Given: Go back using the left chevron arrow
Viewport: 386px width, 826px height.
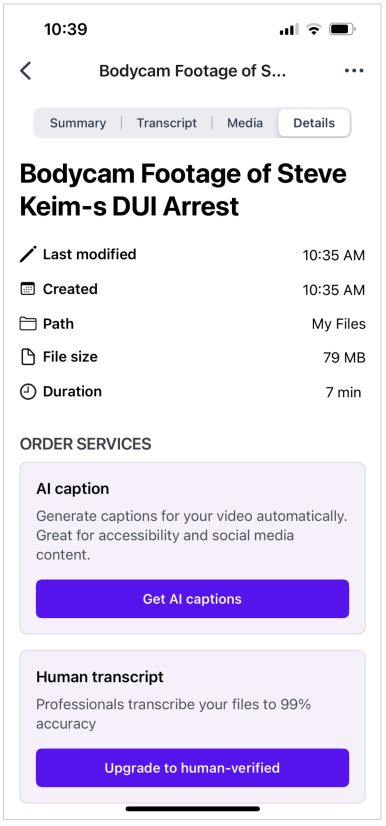Looking at the screenshot, I should [x=25, y=71].
